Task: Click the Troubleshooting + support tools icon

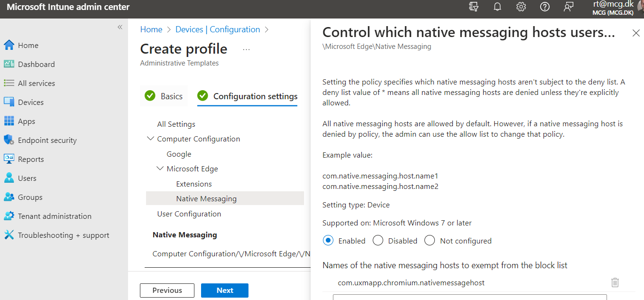Action: tap(9, 235)
